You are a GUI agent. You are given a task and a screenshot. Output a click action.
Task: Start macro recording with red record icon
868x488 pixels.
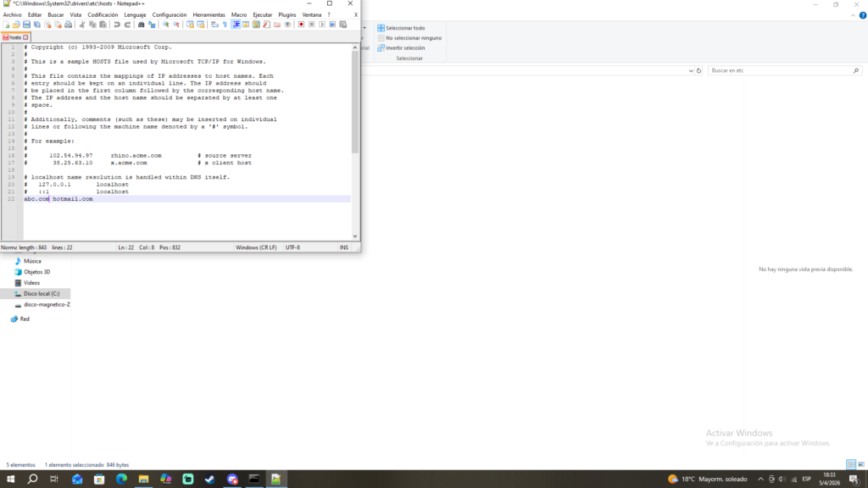pos(301,25)
